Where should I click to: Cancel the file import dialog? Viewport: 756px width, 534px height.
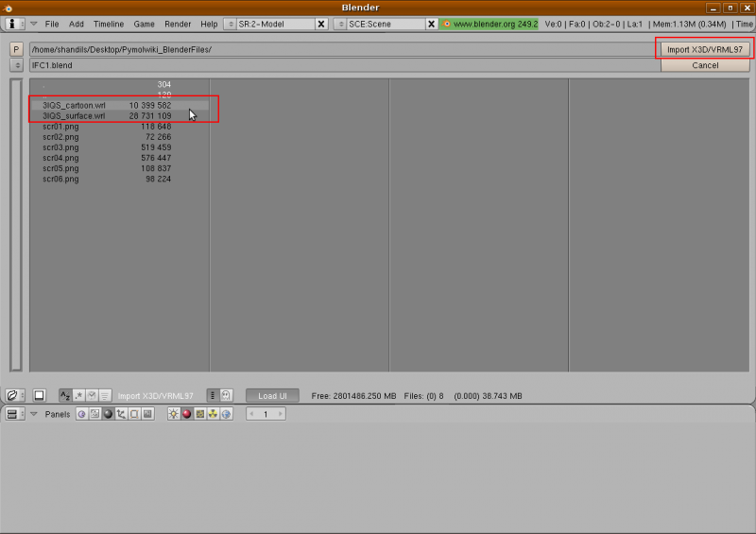(705, 65)
